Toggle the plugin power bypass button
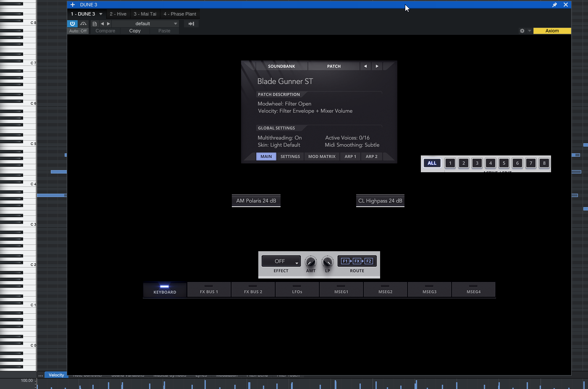This screenshot has height=389, width=588. pyautogui.click(x=72, y=24)
